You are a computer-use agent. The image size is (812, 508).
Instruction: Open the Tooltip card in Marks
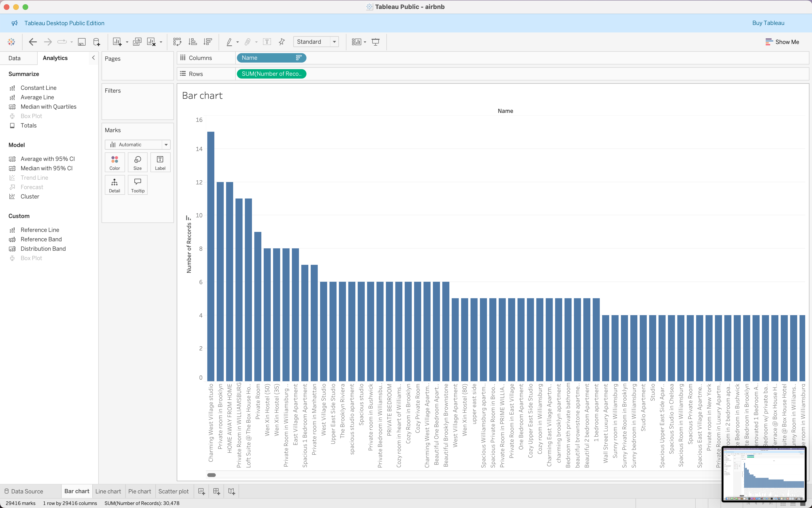(x=138, y=184)
